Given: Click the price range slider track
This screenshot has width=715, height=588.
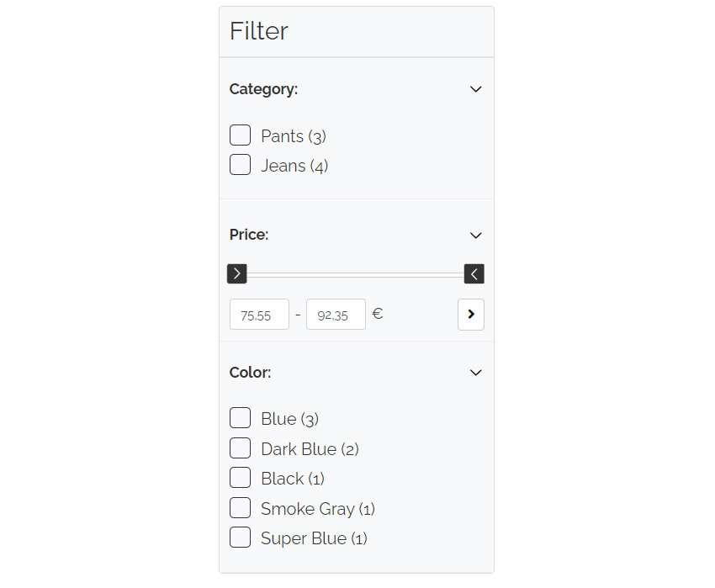Looking at the screenshot, I should coord(355,273).
